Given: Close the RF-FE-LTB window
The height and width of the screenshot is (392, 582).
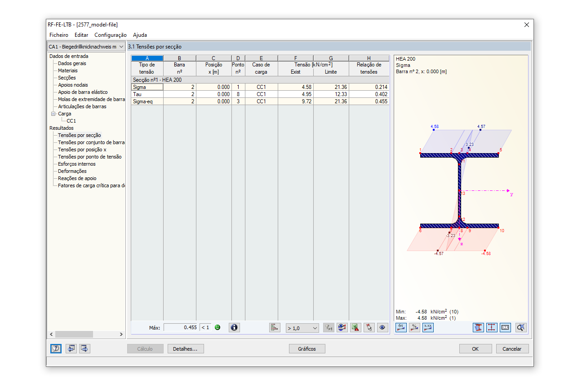Looking at the screenshot, I should [x=526, y=25].
